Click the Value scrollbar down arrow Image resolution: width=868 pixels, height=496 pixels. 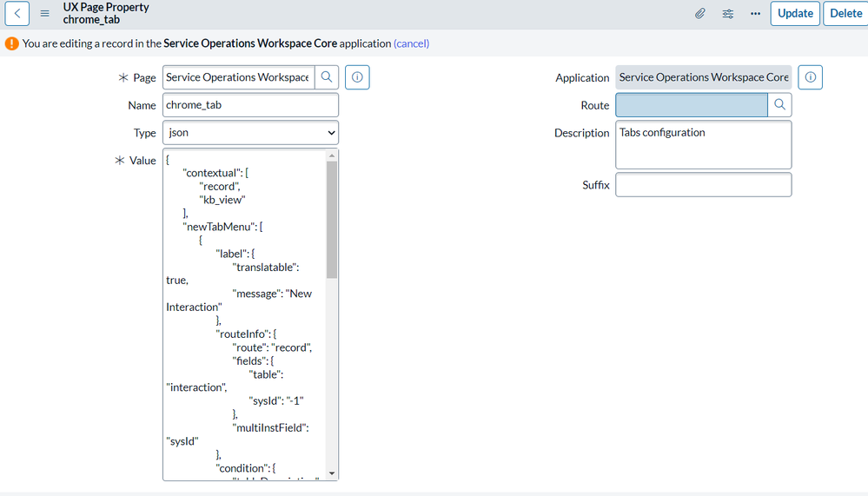click(x=332, y=473)
